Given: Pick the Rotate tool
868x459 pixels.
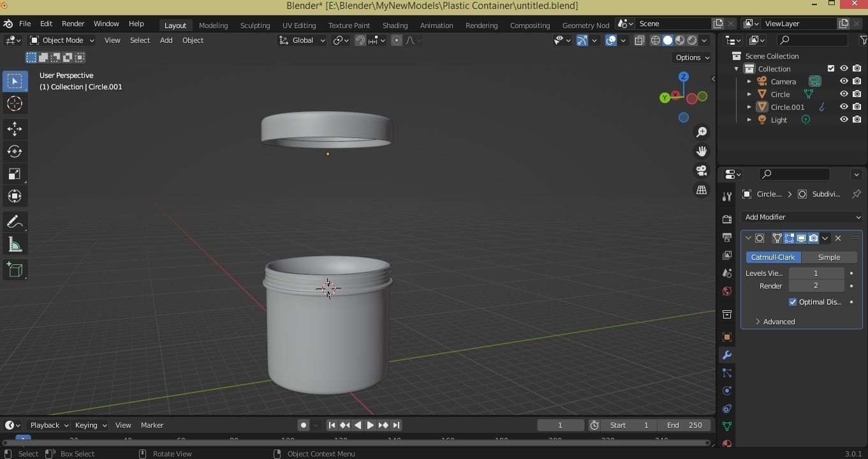Looking at the screenshot, I should point(15,151).
